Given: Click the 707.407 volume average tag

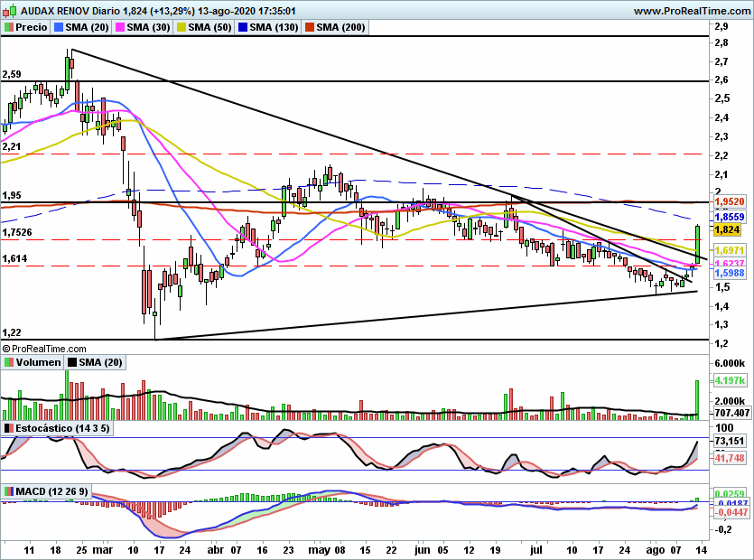Looking at the screenshot, I should (x=732, y=413).
